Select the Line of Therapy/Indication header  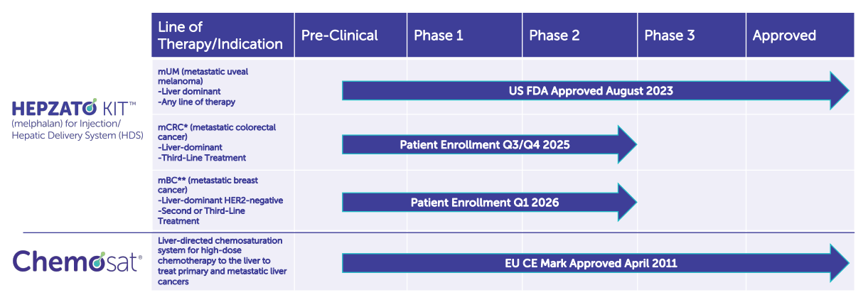(x=222, y=36)
